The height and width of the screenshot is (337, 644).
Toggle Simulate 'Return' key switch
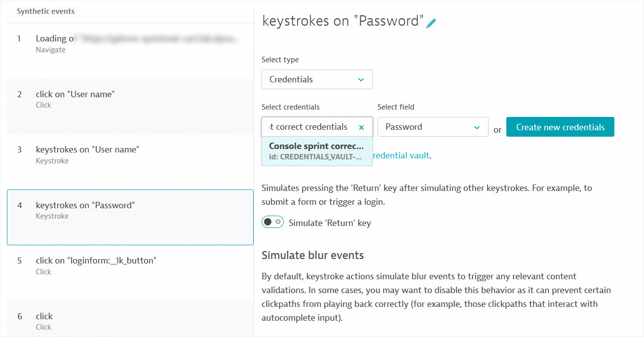click(x=272, y=222)
